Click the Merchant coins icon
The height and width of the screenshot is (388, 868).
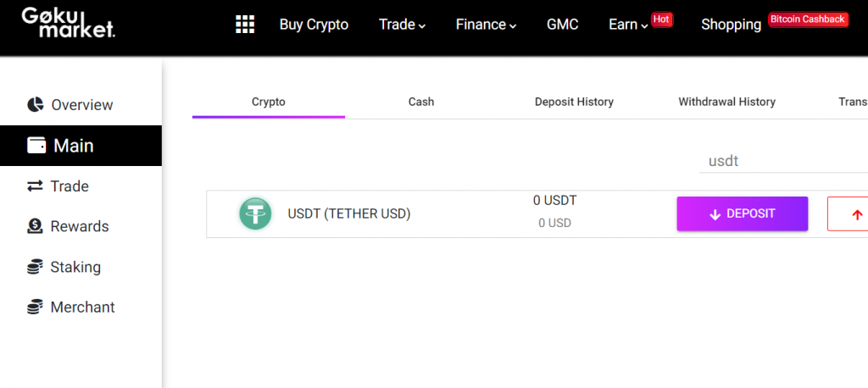coord(36,308)
